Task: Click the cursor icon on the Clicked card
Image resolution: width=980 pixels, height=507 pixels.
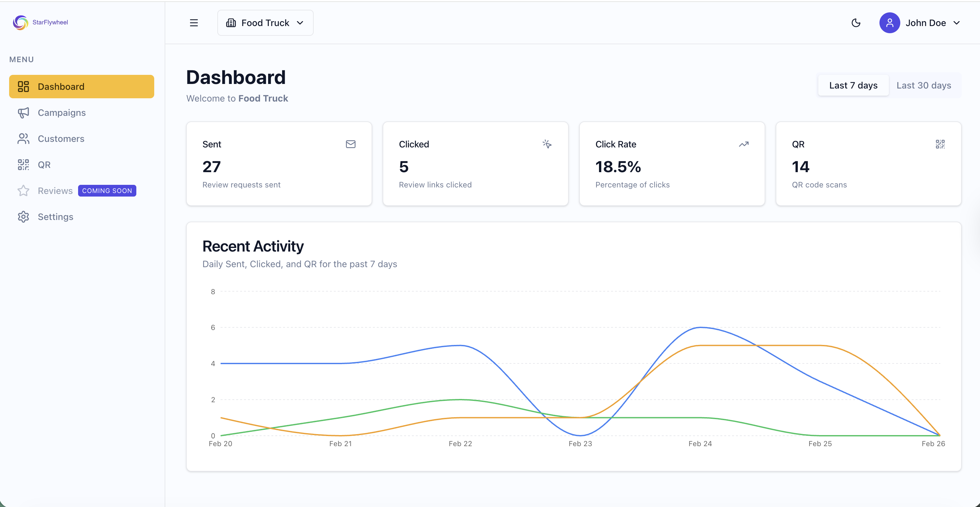Action: point(547,144)
